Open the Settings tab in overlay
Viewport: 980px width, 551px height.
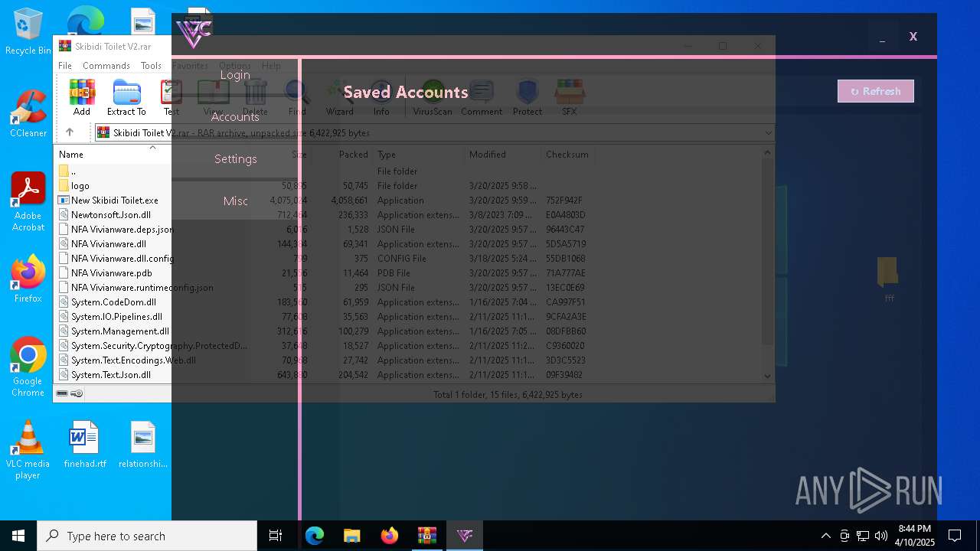[236, 158]
